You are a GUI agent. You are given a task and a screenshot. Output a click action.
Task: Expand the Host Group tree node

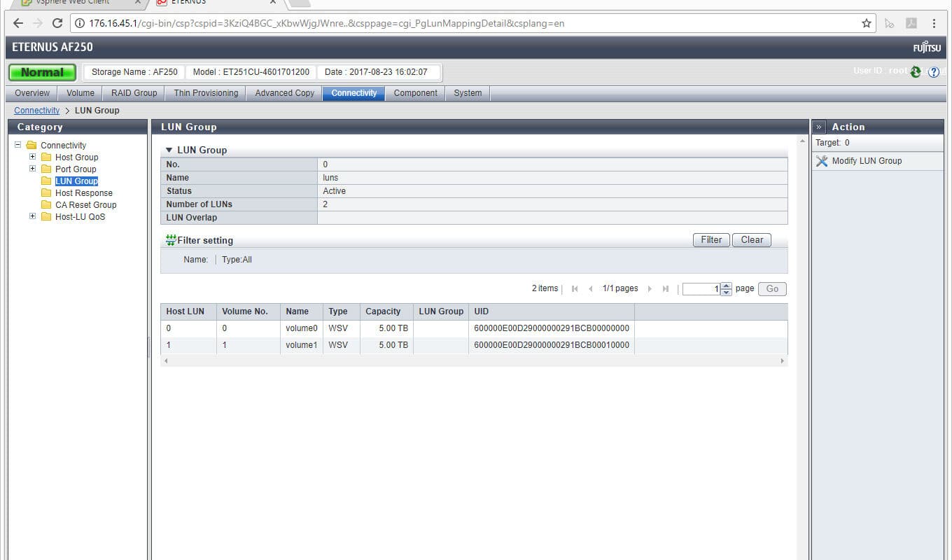(32, 157)
